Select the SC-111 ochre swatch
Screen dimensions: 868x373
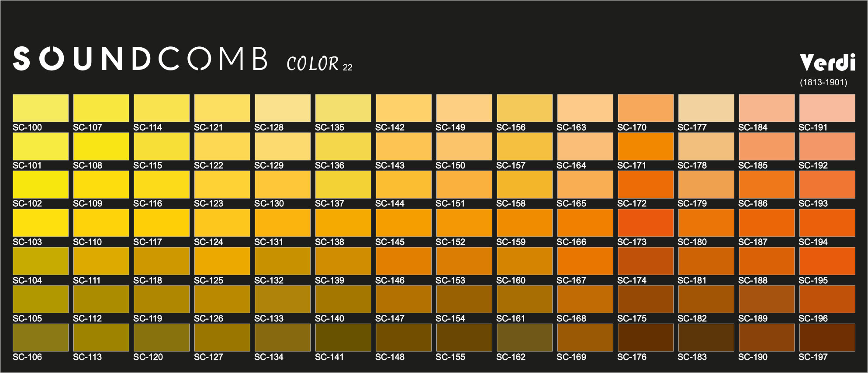coord(101,261)
